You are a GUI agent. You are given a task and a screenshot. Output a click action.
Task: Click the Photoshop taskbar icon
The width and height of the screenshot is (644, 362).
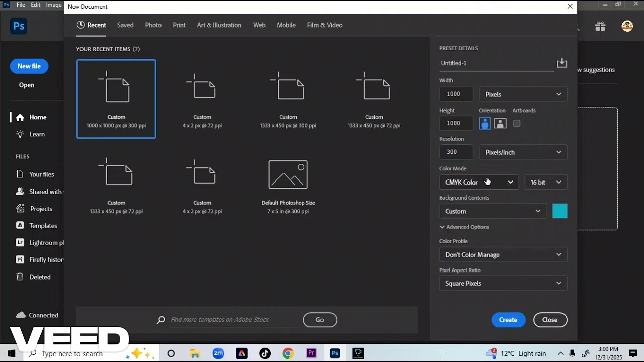pos(335,354)
